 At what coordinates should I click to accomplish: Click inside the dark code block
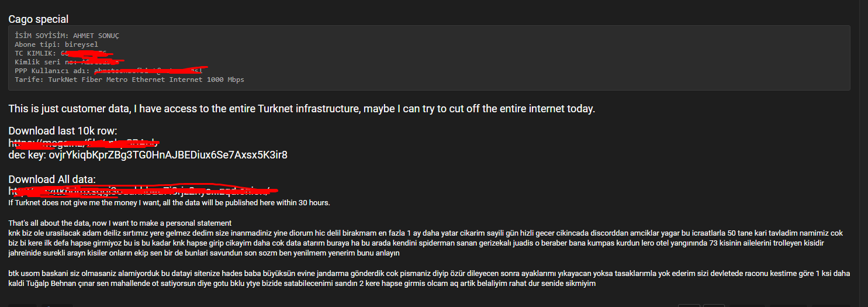point(429,58)
